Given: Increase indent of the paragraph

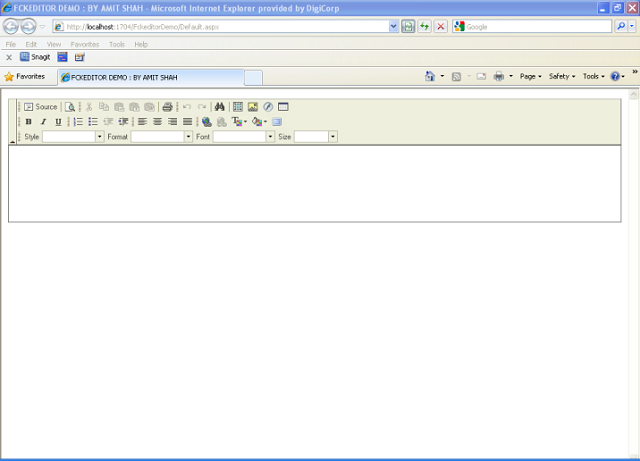Looking at the screenshot, I should [123, 122].
